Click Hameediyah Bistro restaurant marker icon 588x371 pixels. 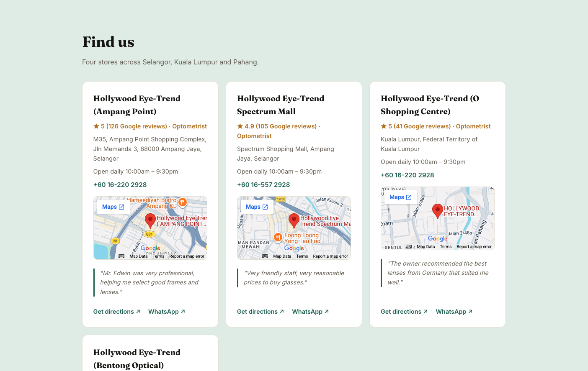182,202
